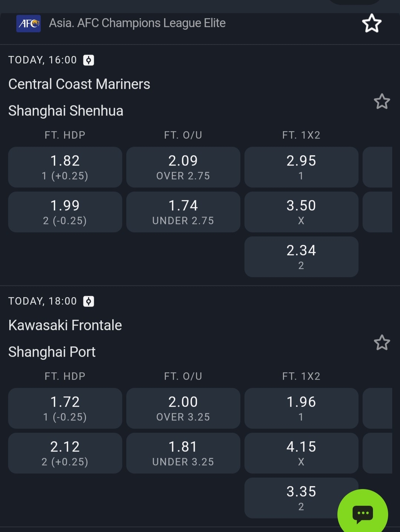
Task: Open the Central Coast Mariners match details
Action: (x=79, y=84)
